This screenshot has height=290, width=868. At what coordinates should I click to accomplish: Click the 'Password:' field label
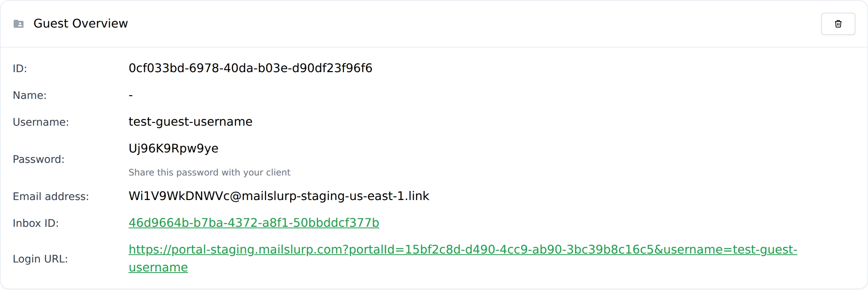point(38,159)
